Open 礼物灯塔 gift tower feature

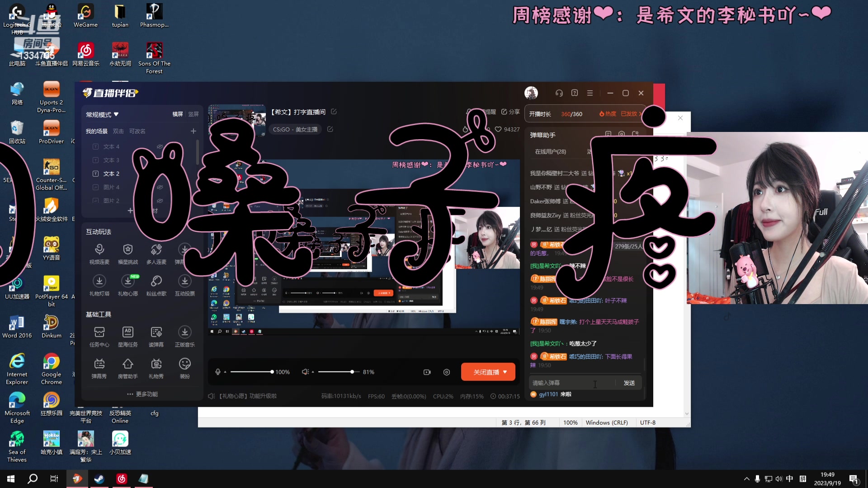pyautogui.click(x=99, y=285)
